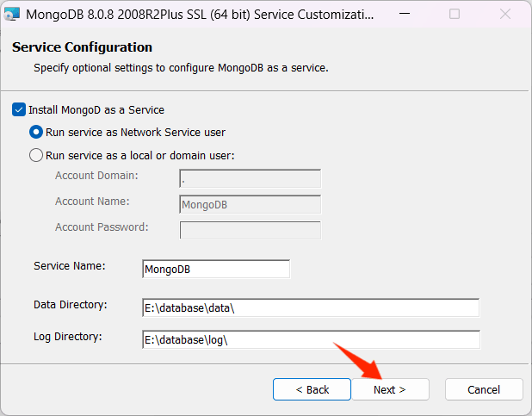Uncheck Install MongoD as a Service checkbox

click(19, 109)
